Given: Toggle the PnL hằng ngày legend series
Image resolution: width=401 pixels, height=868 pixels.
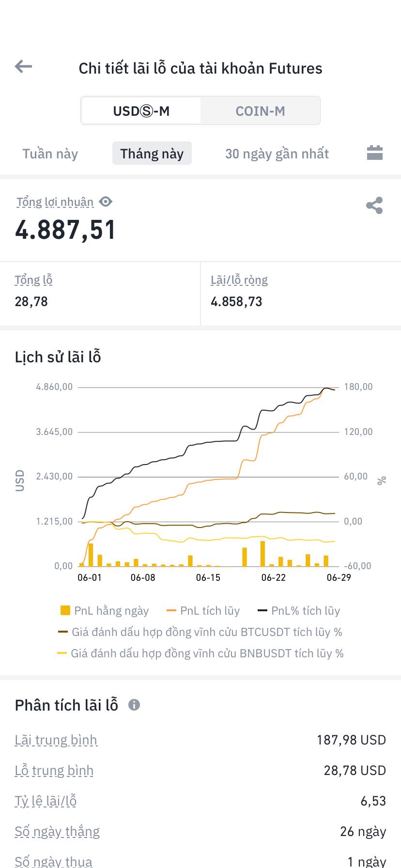Looking at the screenshot, I should [x=104, y=611].
